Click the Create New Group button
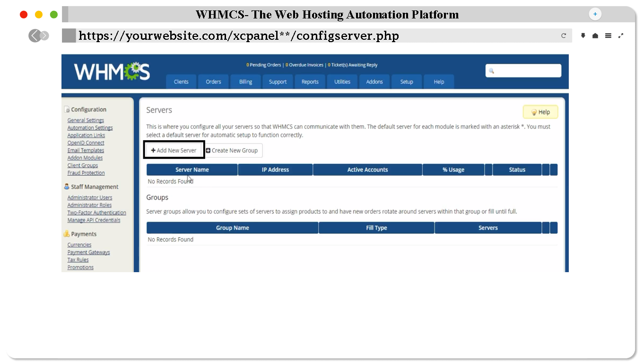Screen dimensions: 644x364 232,151
